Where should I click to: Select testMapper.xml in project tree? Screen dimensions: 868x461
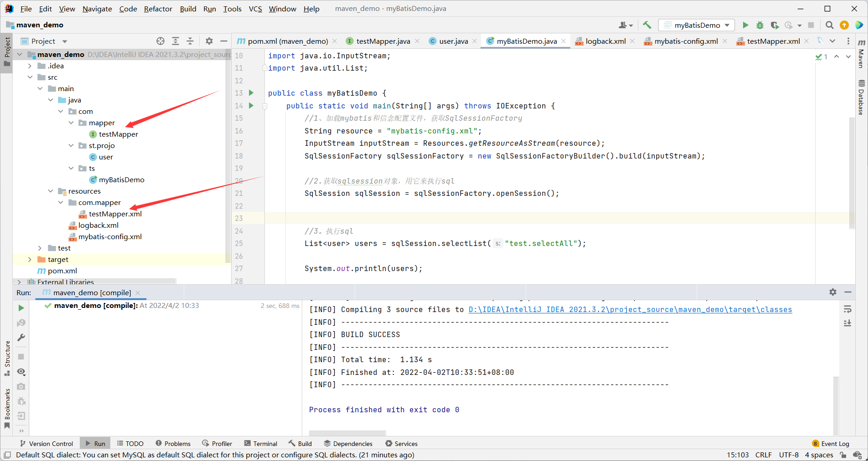pos(115,214)
